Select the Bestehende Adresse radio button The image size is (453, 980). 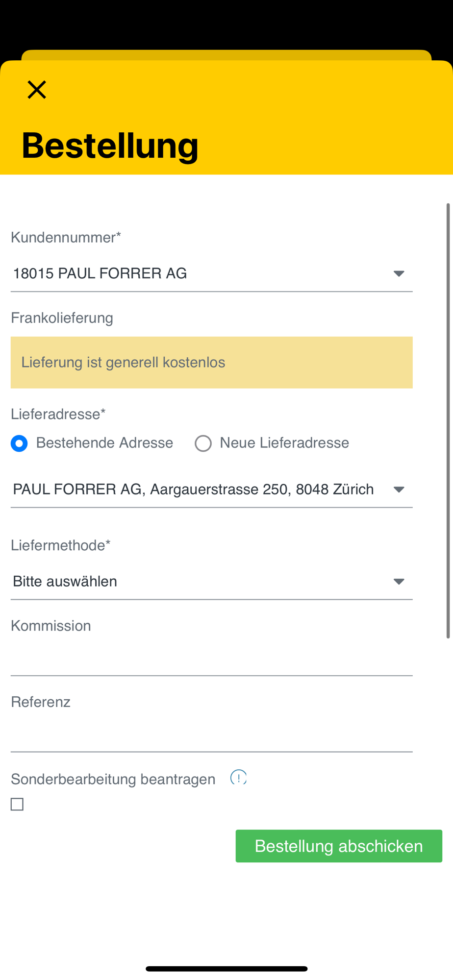(19, 443)
